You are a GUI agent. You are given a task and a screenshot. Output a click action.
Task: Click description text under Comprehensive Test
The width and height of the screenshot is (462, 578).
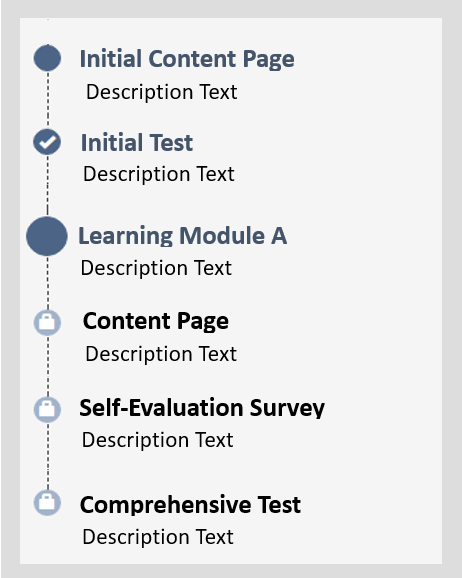[158, 537]
